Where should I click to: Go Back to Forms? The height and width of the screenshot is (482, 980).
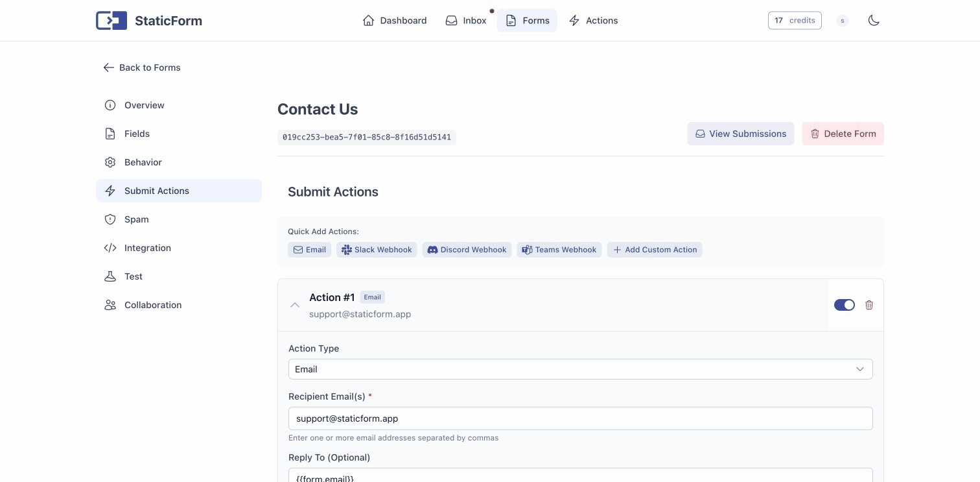(141, 67)
